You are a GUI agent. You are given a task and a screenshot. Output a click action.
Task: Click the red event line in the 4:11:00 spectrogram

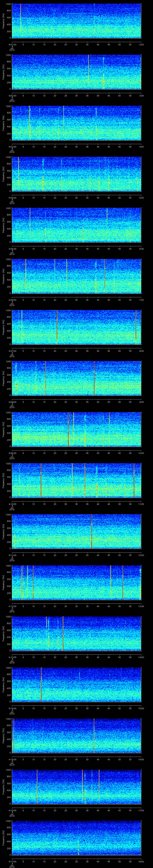point(91,531)
